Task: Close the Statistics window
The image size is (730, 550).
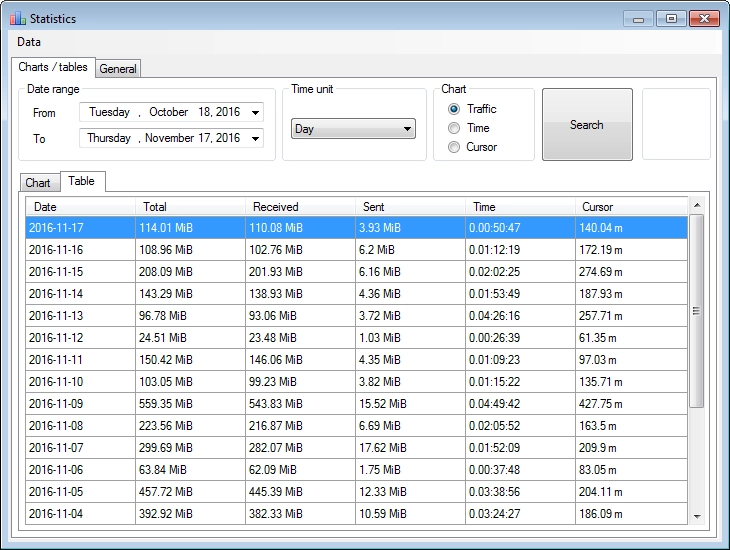Action: click(704, 19)
